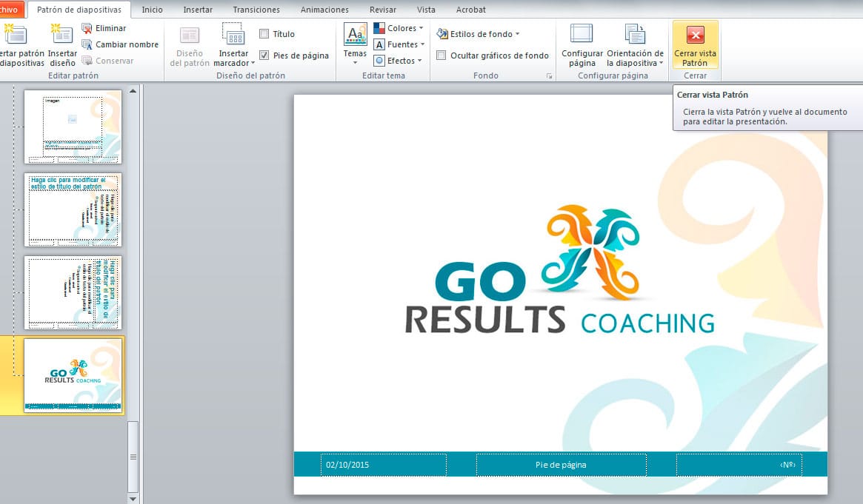863x504 pixels.
Task: Switch to the Revisar tab
Action: (x=383, y=10)
